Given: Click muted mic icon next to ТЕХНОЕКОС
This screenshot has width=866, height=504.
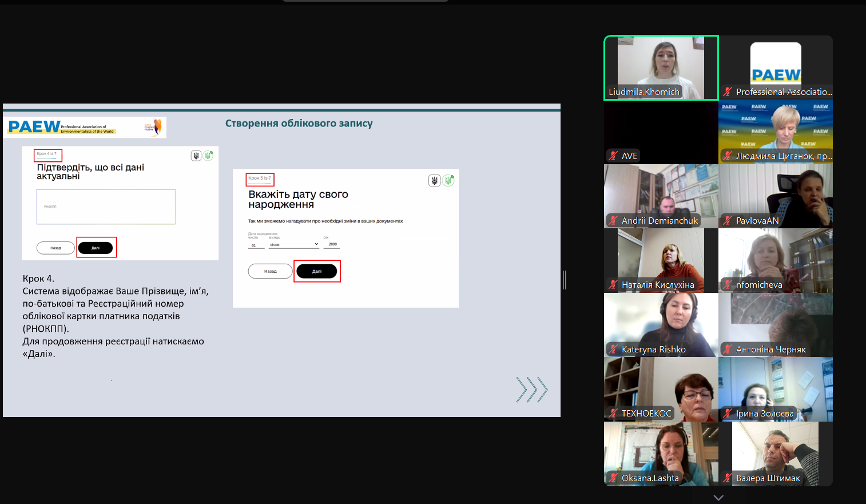Looking at the screenshot, I should click(x=613, y=413).
